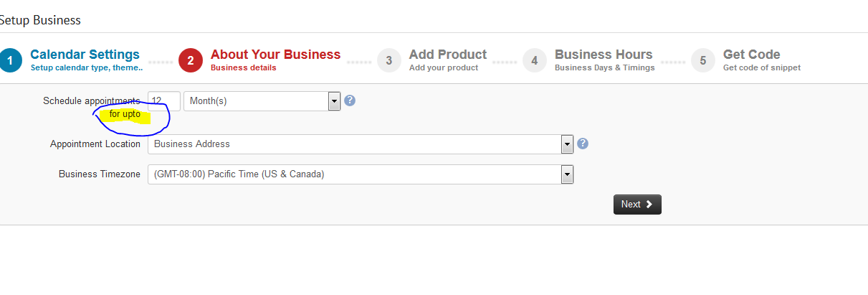Screen dimensions: 868x295
Task: Select the About Your Business step
Action: coord(275,55)
